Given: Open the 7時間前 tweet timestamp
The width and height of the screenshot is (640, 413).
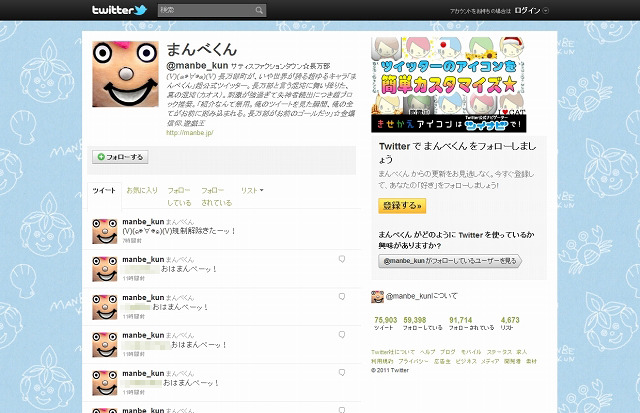Looking at the screenshot, I should click(132, 241).
